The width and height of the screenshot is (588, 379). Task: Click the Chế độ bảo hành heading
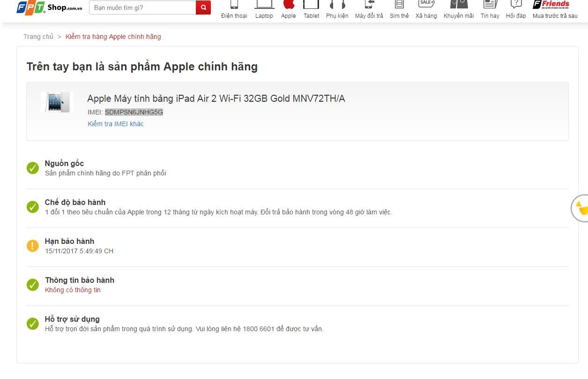(75, 202)
